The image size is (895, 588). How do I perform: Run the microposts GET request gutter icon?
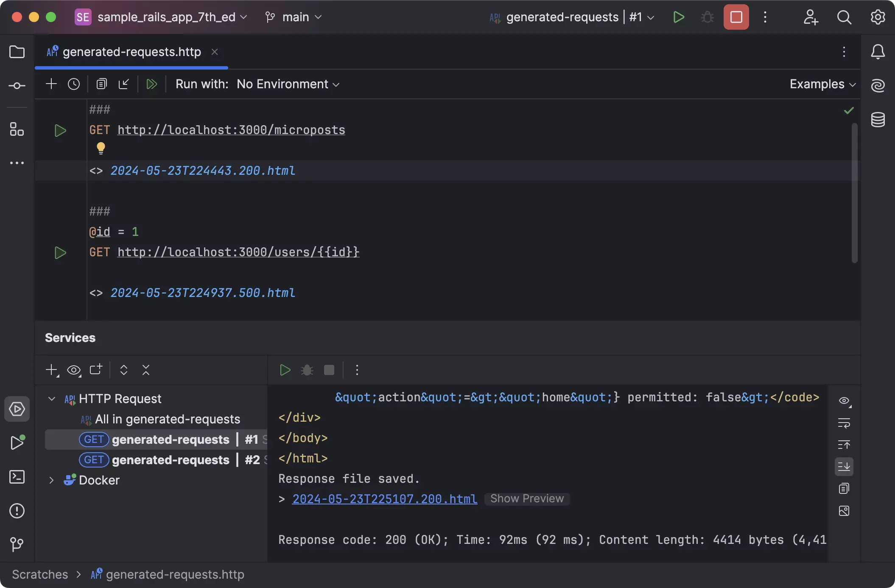tap(60, 131)
